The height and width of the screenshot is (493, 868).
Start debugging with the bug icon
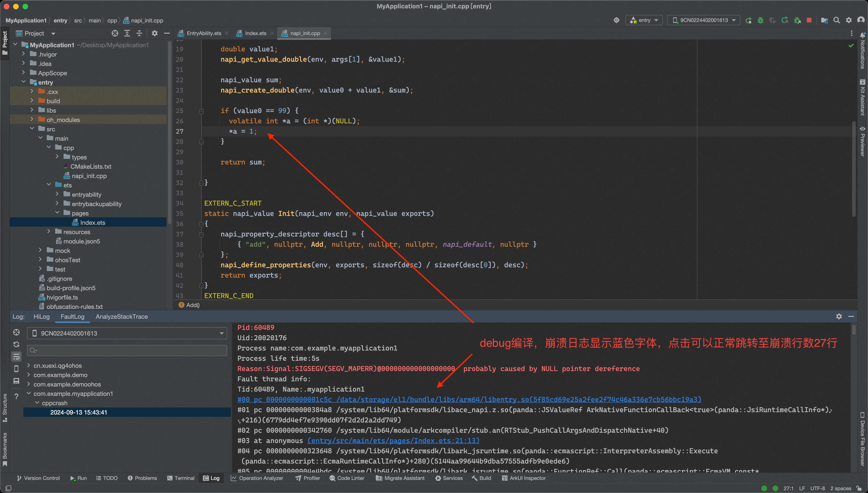click(x=761, y=20)
